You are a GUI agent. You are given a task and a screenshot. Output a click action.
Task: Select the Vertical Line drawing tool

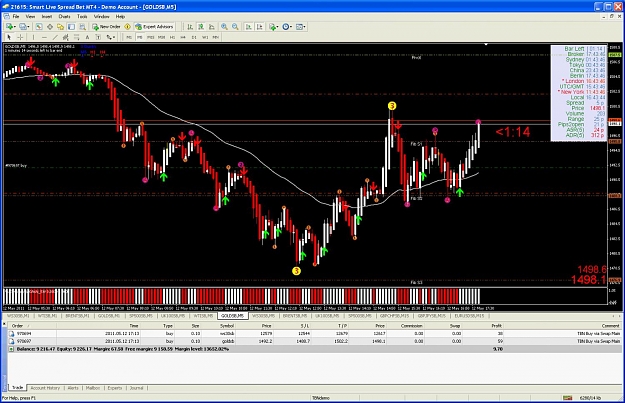(33, 37)
